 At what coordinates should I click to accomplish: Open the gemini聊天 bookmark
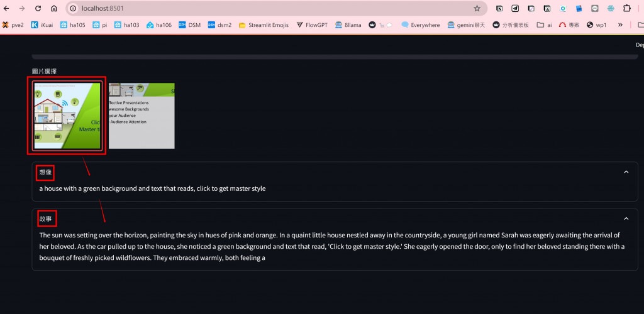pos(467,25)
